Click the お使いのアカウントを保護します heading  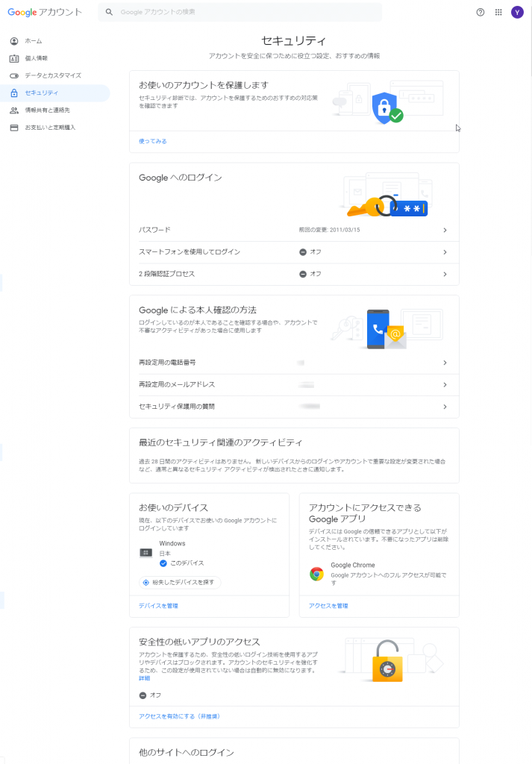[x=204, y=85]
